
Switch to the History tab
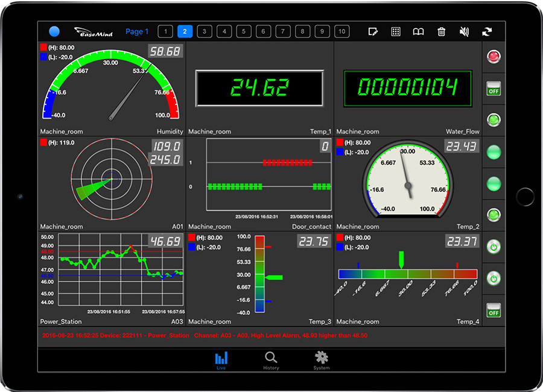(271, 360)
